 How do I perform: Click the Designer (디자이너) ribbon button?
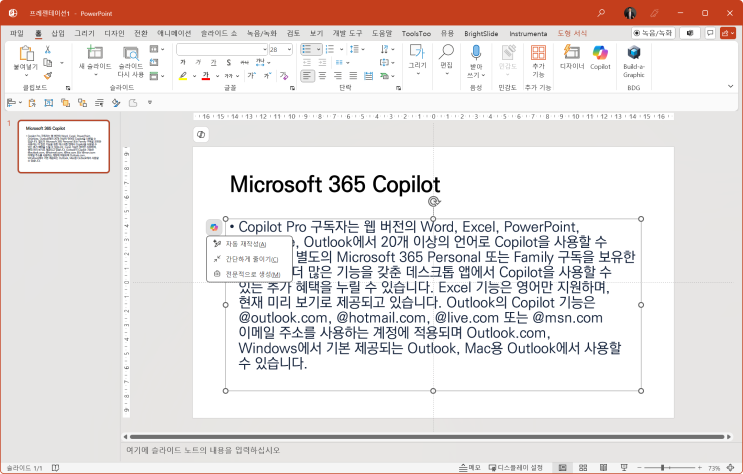[571, 58]
